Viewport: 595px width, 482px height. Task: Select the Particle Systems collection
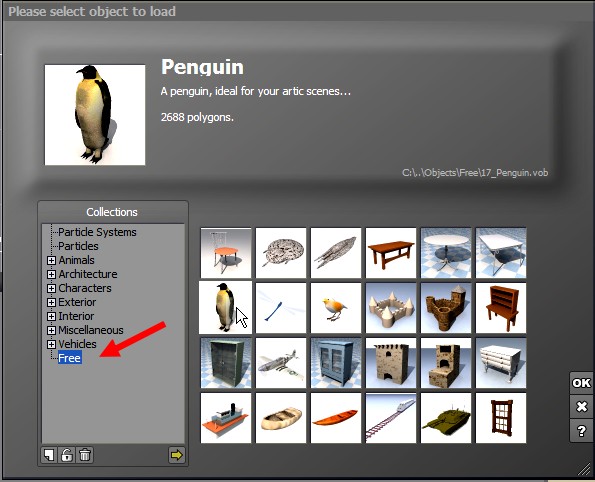(x=97, y=232)
